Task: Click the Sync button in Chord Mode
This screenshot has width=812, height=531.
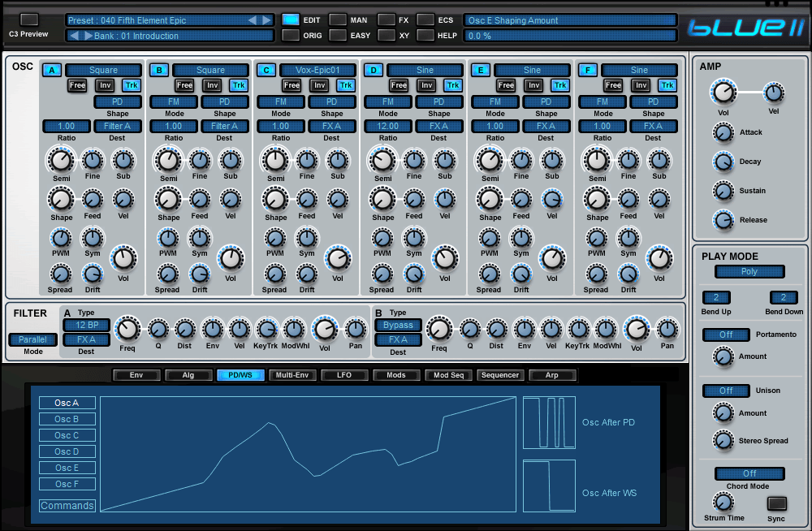Action: (x=776, y=503)
